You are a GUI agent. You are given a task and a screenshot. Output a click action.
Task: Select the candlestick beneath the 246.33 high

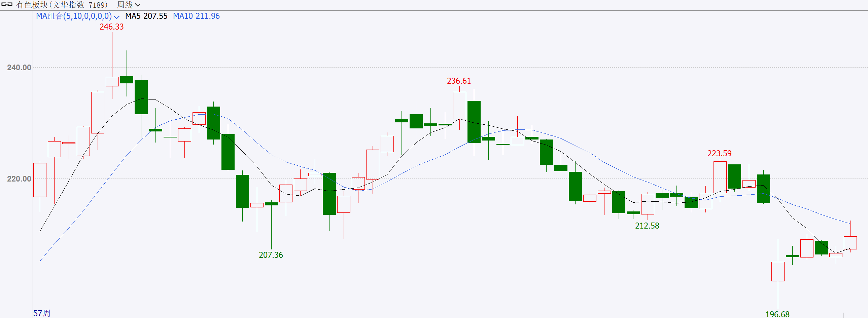[x=112, y=82]
